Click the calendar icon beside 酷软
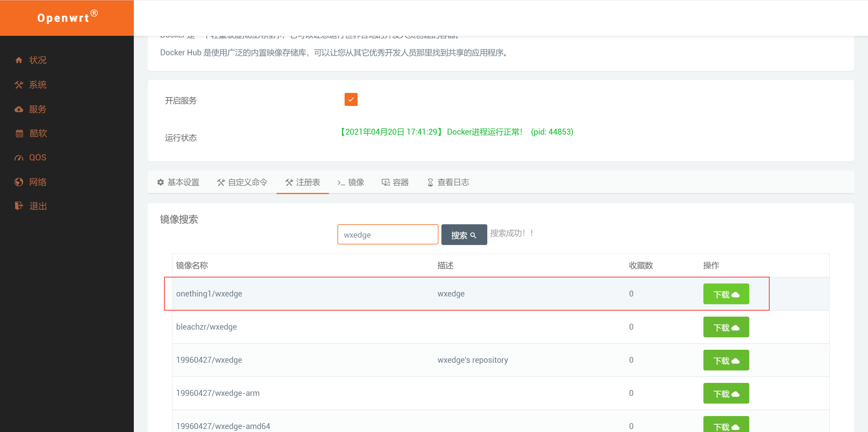Image resolution: width=868 pixels, height=432 pixels. click(19, 134)
